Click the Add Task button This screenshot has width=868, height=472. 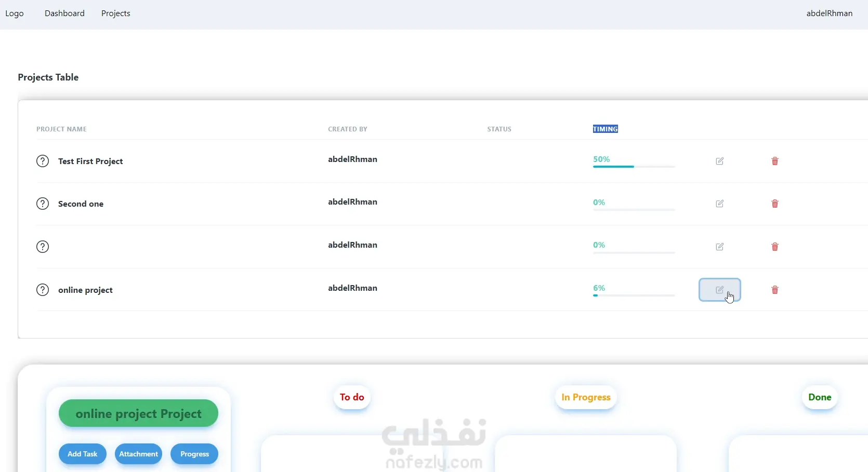(x=83, y=454)
